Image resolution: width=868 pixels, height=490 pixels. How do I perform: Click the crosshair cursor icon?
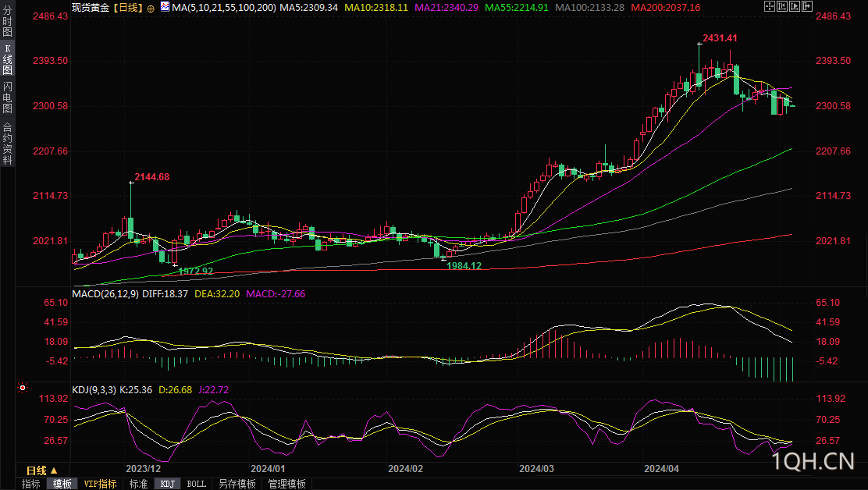(770, 6)
